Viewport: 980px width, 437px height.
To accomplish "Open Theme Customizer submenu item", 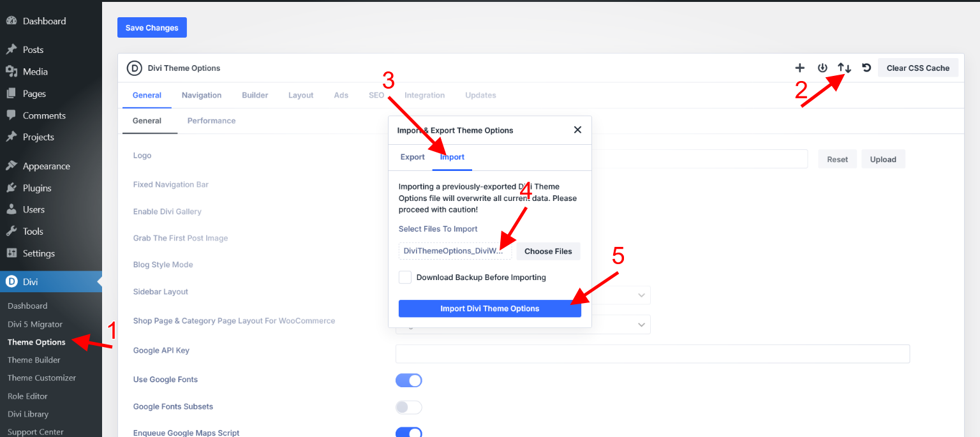I will coord(41,378).
